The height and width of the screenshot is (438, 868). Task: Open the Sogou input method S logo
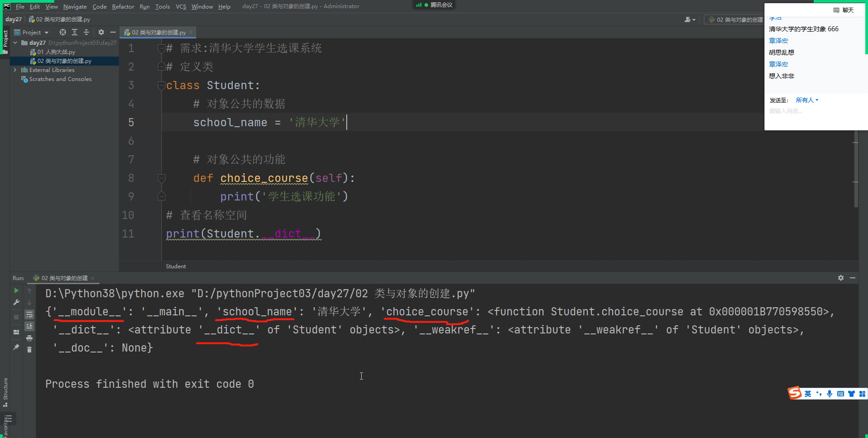tap(795, 393)
